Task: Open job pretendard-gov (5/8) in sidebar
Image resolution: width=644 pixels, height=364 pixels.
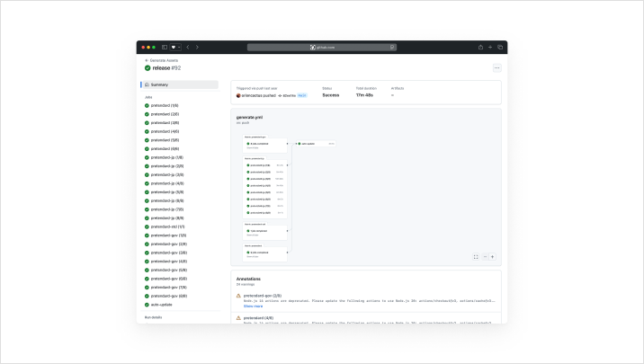Action: pyautogui.click(x=165, y=270)
